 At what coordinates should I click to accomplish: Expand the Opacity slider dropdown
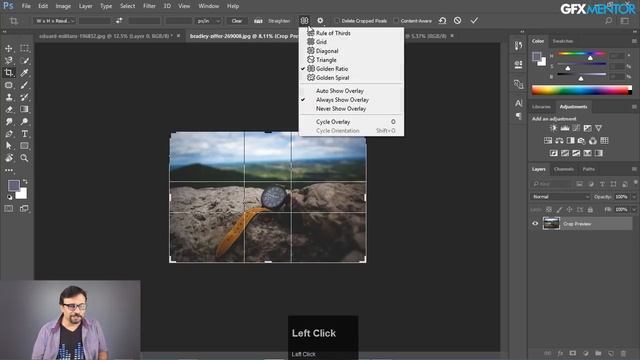pos(634,197)
